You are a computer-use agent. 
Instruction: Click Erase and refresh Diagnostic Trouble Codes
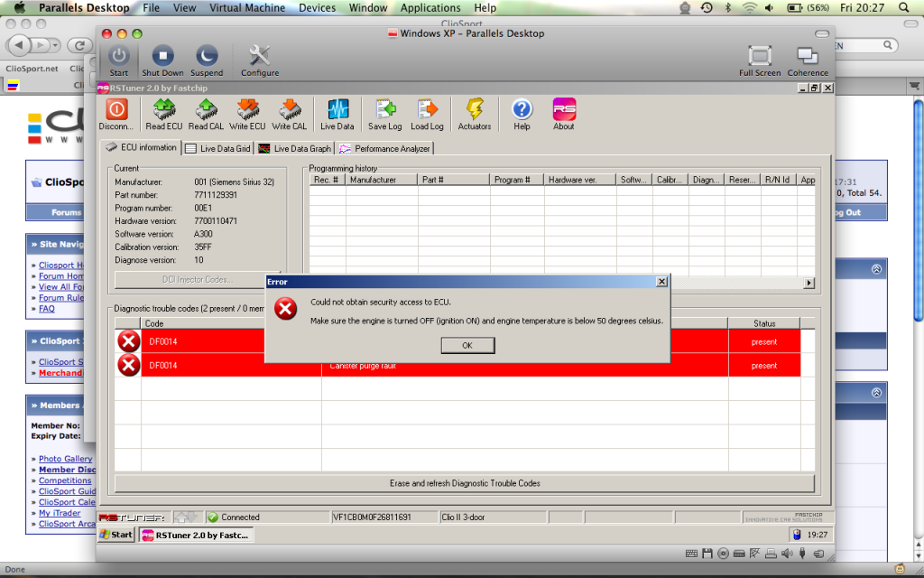point(465,483)
